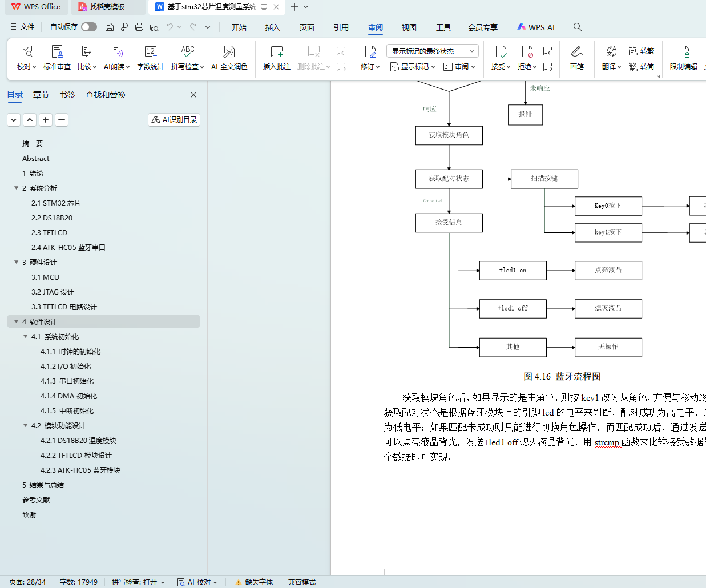Toggle the auto save (自动保存) switch

tap(88, 27)
